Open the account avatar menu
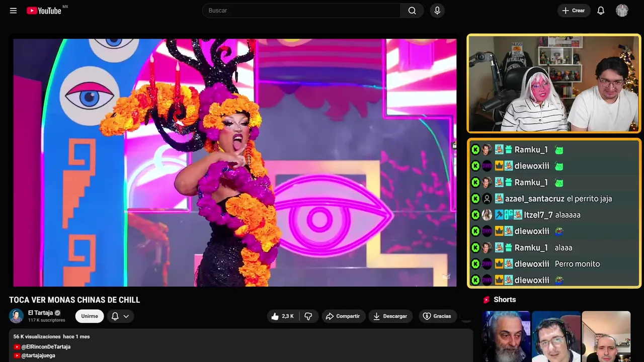Viewport: 644px width, 362px height. point(622,11)
